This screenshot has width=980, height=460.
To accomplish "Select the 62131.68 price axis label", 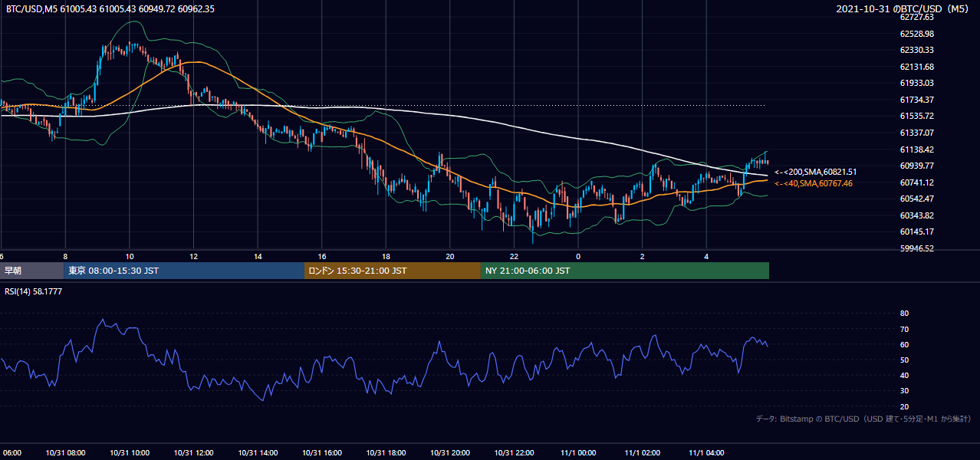I will (916, 67).
